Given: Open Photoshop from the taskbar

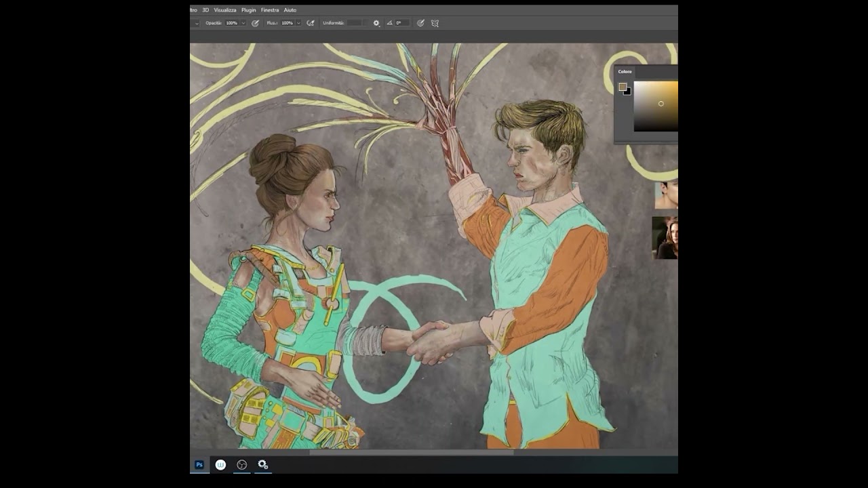Looking at the screenshot, I should (x=199, y=464).
